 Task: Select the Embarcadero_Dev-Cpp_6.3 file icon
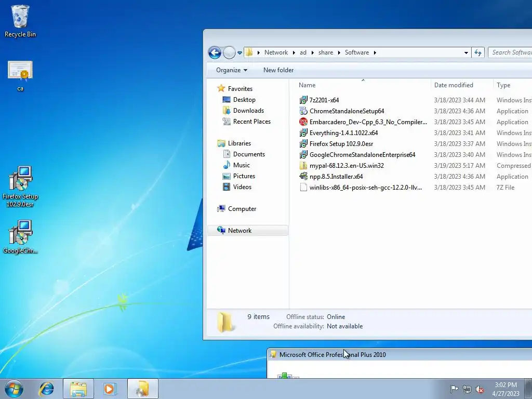pos(303,122)
